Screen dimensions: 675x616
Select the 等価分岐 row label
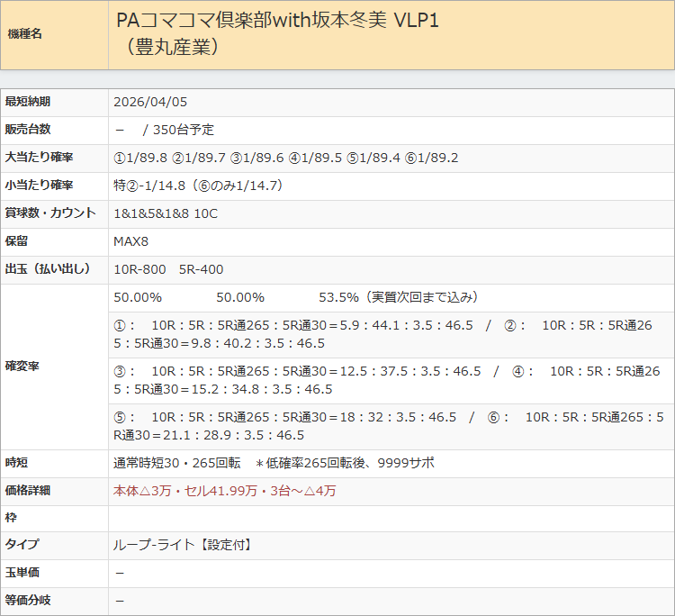point(28,601)
